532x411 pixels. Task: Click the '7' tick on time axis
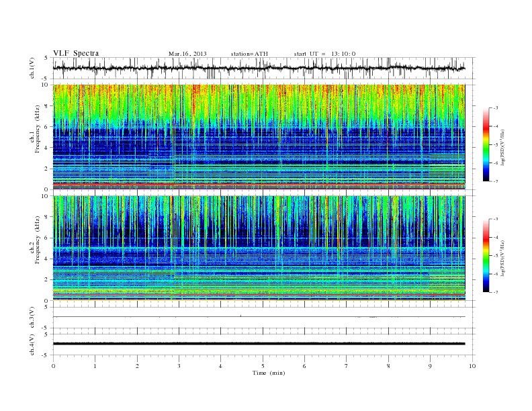click(347, 366)
